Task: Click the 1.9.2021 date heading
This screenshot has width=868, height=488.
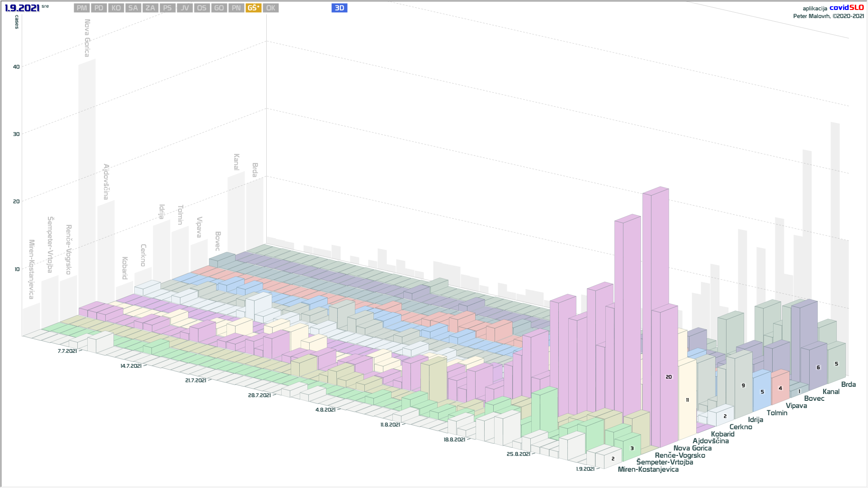Action: (22, 8)
